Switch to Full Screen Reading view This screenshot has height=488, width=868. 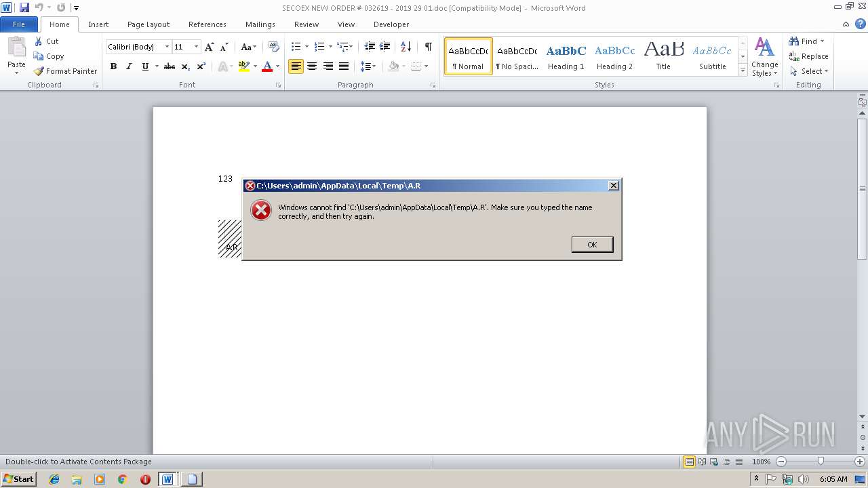pyautogui.click(x=701, y=462)
